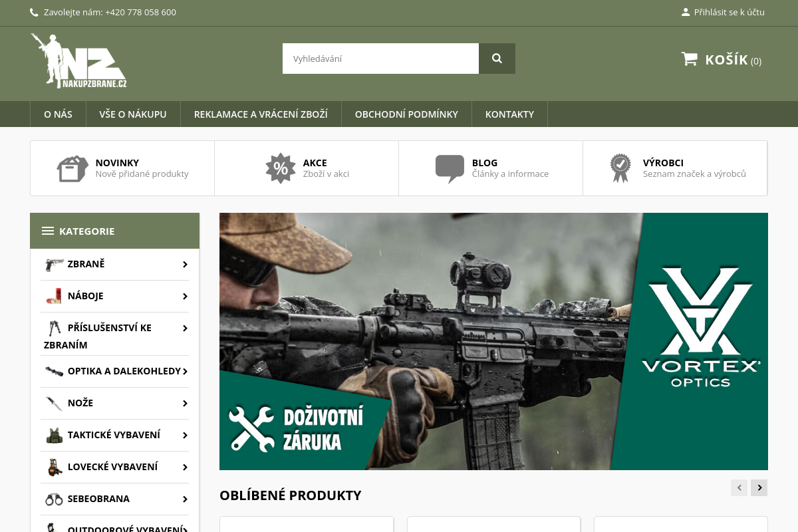
Task: Select the Náboje category label
Action: pyautogui.click(x=85, y=296)
